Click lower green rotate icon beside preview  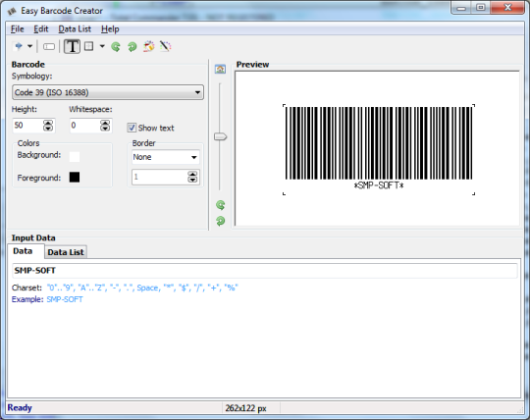[x=221, y=221]
